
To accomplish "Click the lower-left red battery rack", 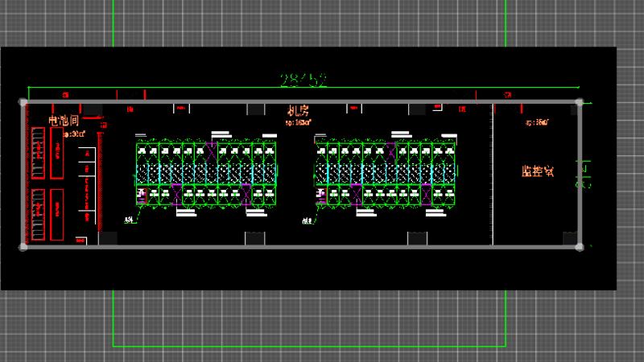I will point(38,214).
